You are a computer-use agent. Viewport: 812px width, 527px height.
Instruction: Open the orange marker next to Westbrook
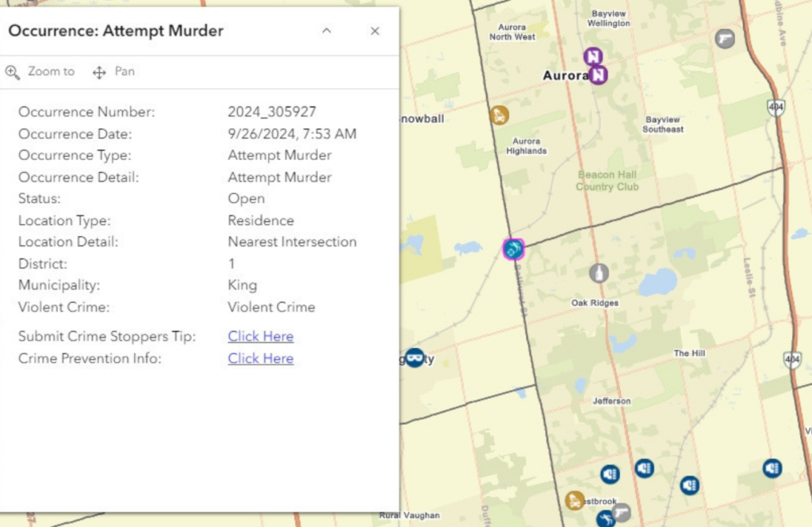click(575, 501)
